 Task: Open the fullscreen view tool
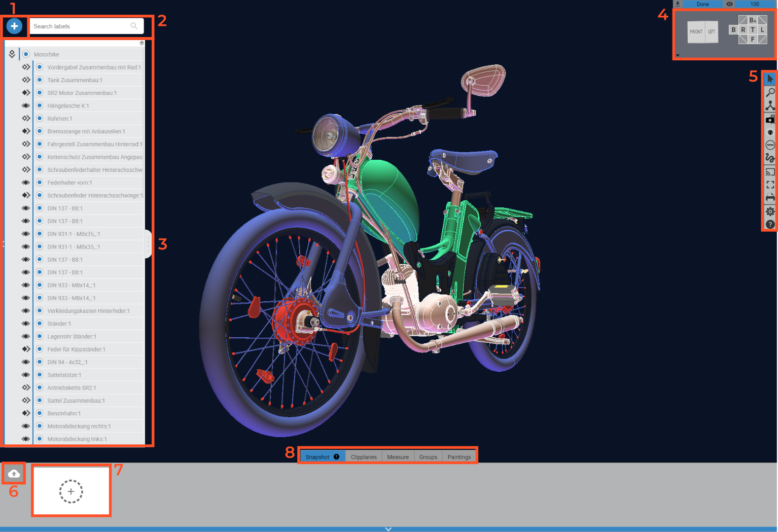point(770,185)
